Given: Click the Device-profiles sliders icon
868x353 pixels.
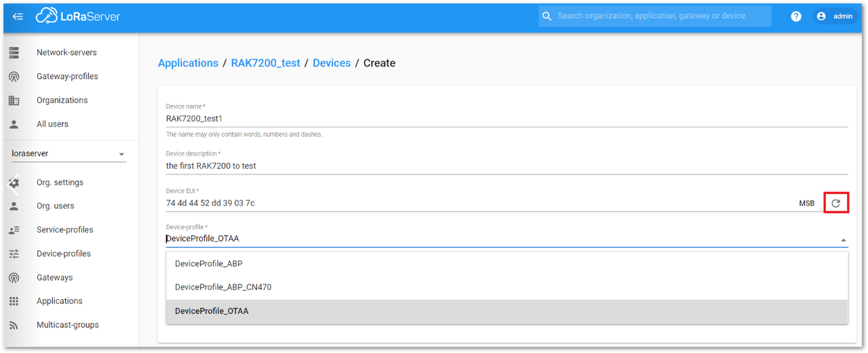Looking at the screenshot, I should coord(14,254).
